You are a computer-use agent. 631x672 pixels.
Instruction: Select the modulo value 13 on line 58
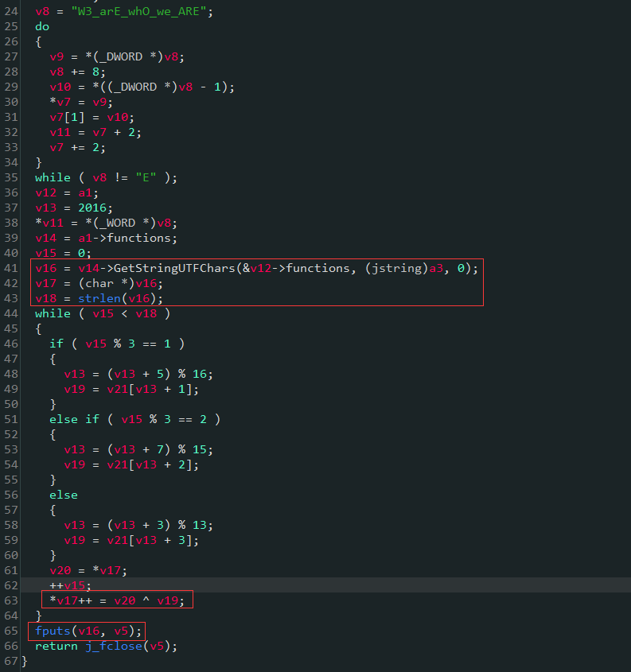[x=200, y=525]
